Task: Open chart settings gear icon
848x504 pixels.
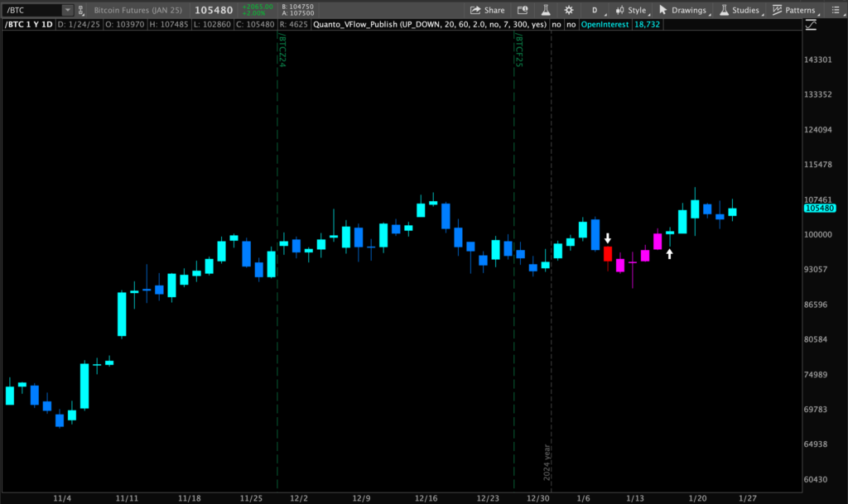Action: [569, 10]
